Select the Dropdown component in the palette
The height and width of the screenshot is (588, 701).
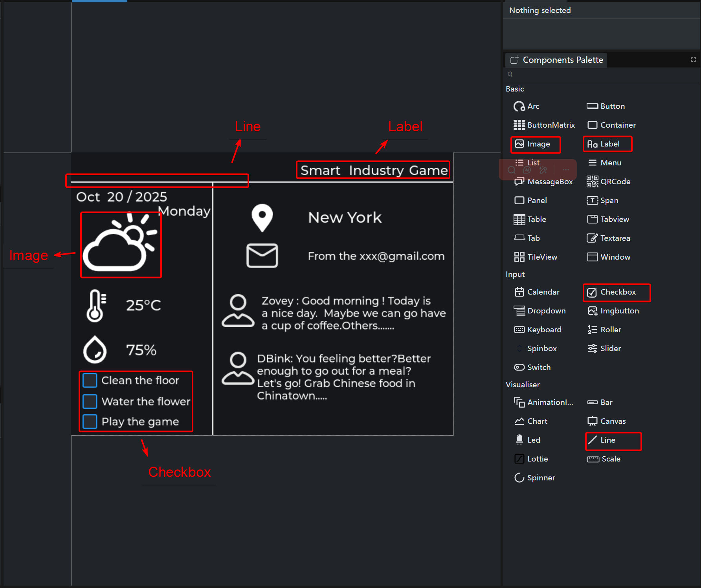(x=540, y=311)
